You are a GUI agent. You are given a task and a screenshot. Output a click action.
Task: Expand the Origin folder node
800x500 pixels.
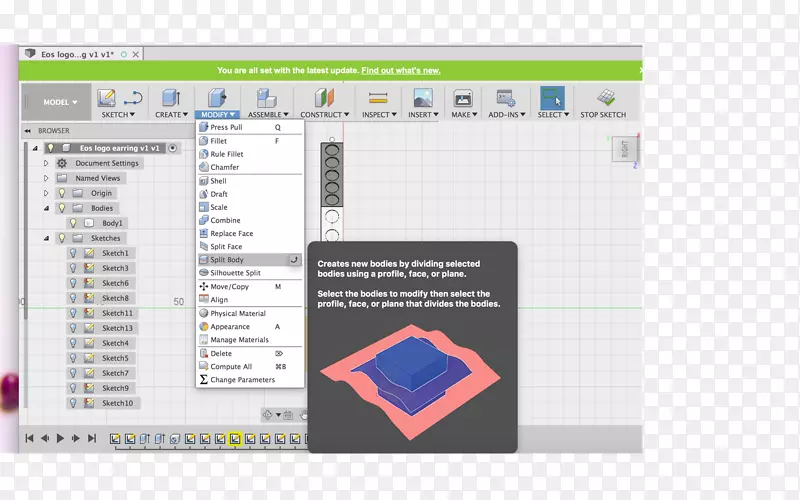[x=46, y=193]
